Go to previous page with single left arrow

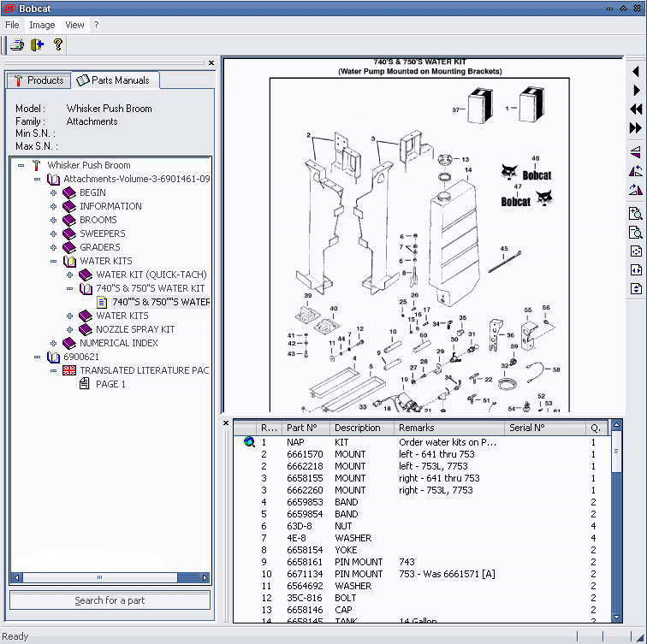pos(636,71)
